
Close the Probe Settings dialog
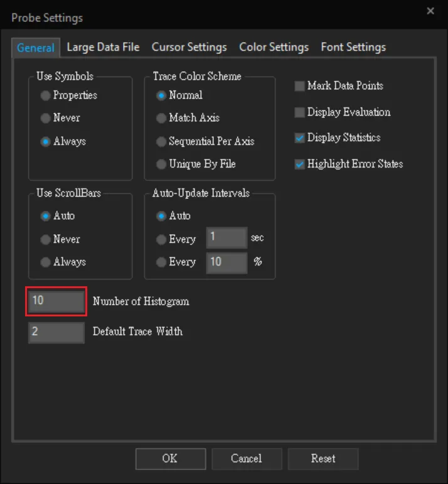430,11
